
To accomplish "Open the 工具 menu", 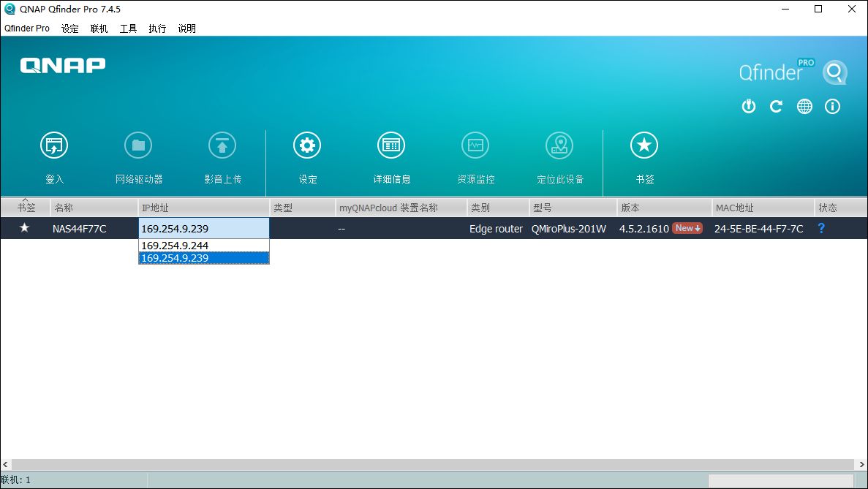I will [129, 29].
